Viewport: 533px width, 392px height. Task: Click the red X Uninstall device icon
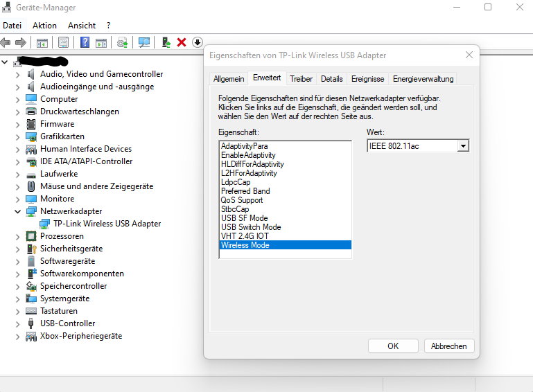point(182,42)
